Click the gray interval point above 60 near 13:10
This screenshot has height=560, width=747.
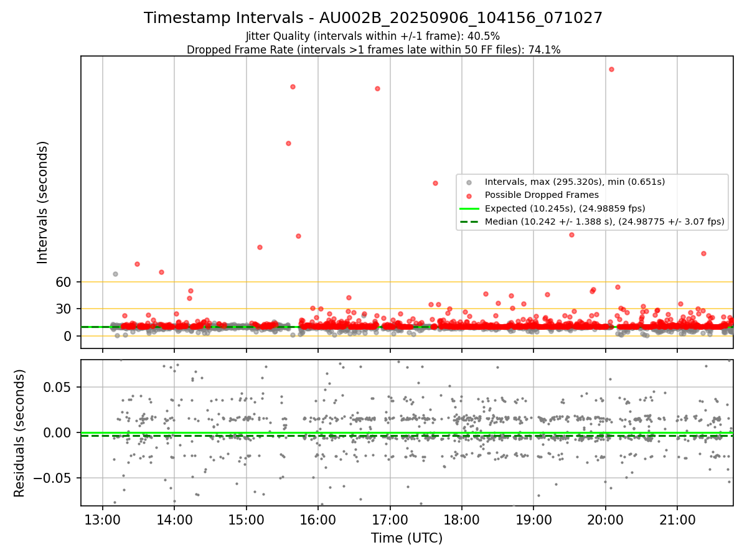(x=115, y=274)
